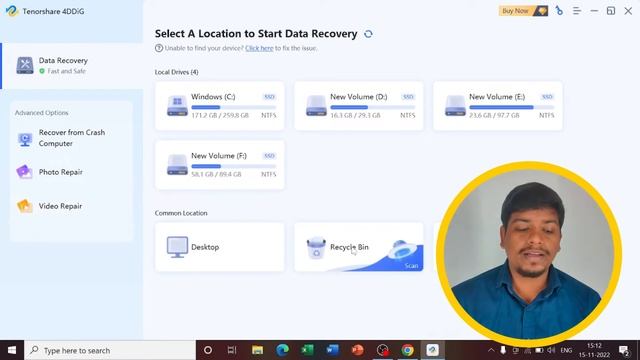Choose the Desktop common location
This screenshot has width=640, height=360.
point(220,247)
